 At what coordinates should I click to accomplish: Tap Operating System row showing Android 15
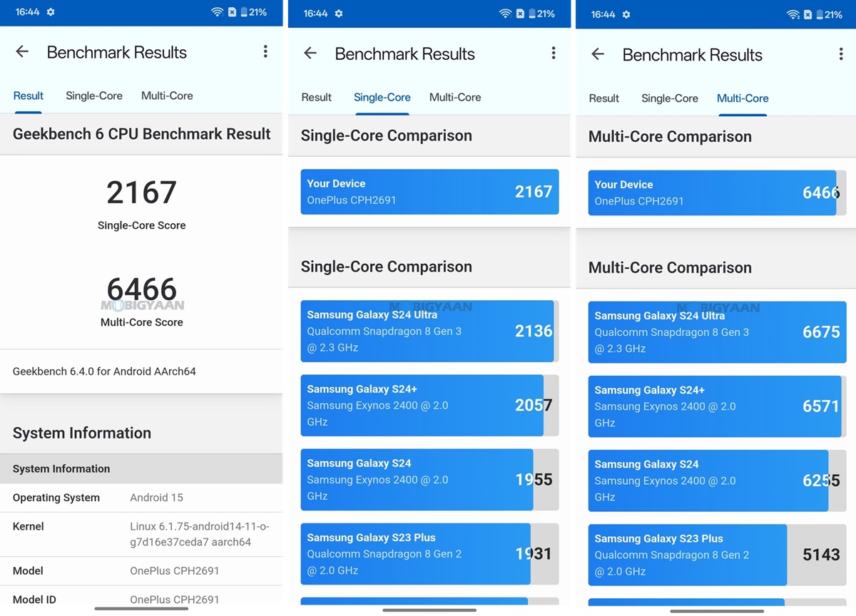pos(141,498)
